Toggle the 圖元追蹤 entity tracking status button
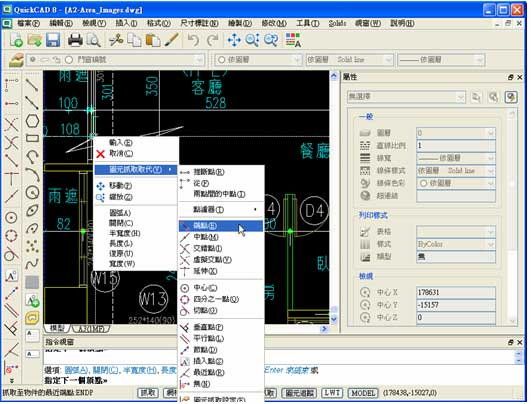The image size is (531, 404). [x=299, y=393]
